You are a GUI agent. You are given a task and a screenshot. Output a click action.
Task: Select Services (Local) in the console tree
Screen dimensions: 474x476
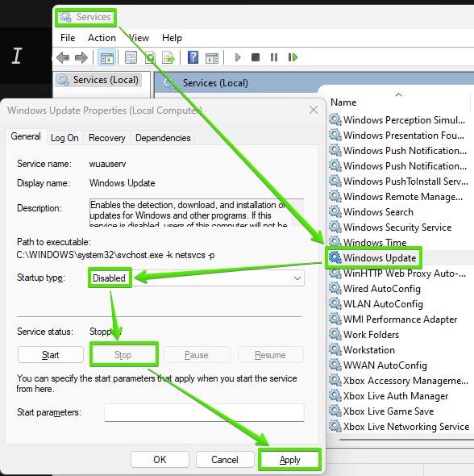(98, 80)
